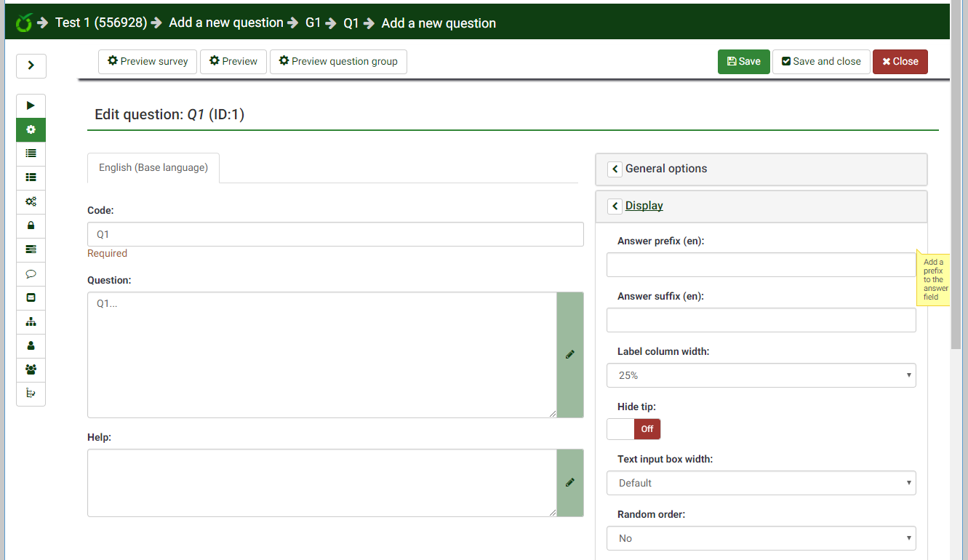Click the sitemap hierarchy icon in the sidebar
968x560 pixels.
(31, 321)
